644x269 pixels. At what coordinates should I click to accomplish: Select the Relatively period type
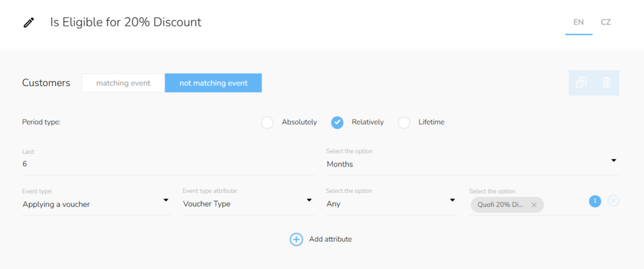tap(337, 123)
